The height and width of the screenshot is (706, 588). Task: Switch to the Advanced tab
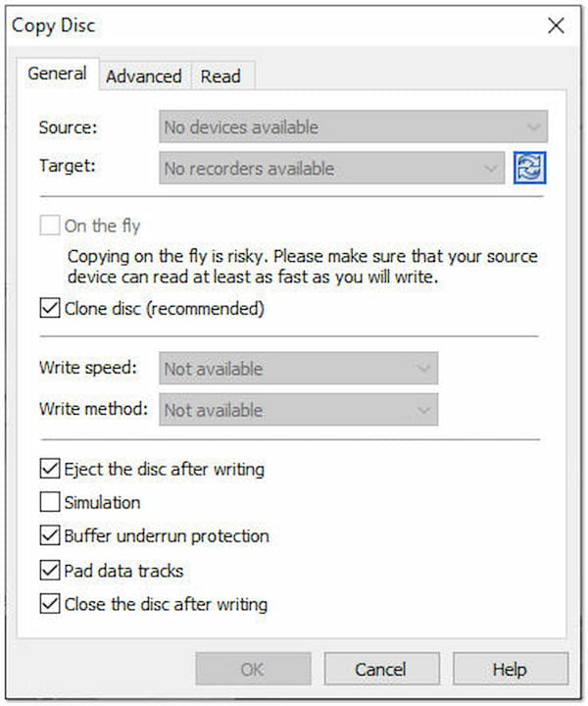[x=143, y=76]
